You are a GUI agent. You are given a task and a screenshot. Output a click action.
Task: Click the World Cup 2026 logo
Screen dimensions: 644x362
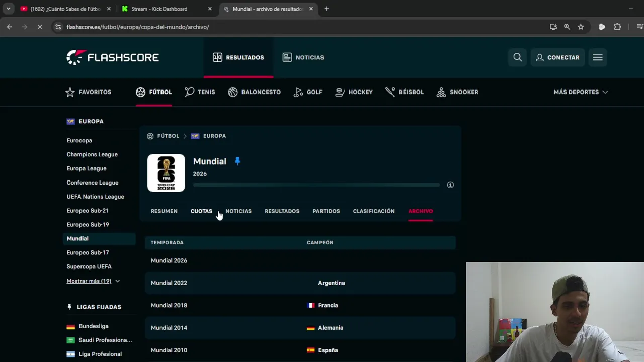(x=166, y=173)
